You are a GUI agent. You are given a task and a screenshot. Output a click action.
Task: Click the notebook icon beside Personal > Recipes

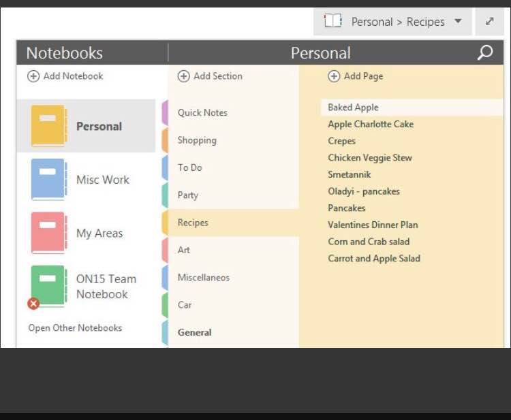click(332, 22)
